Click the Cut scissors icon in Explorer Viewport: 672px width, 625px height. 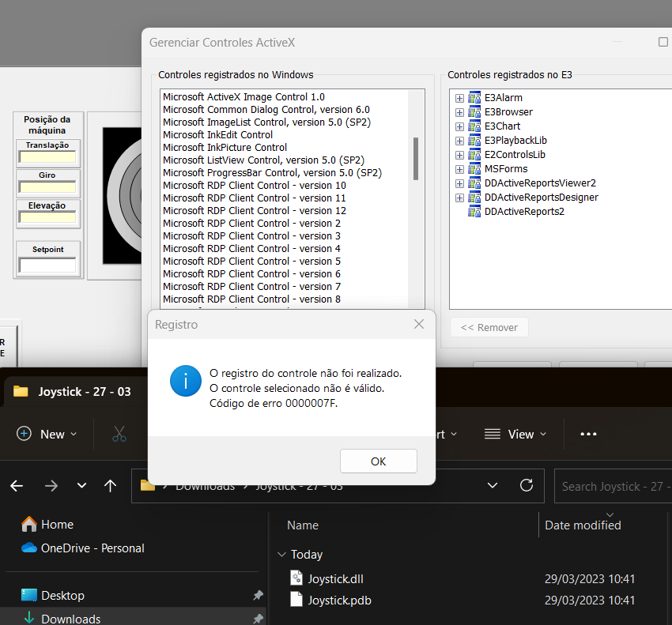tap(119, 434)
